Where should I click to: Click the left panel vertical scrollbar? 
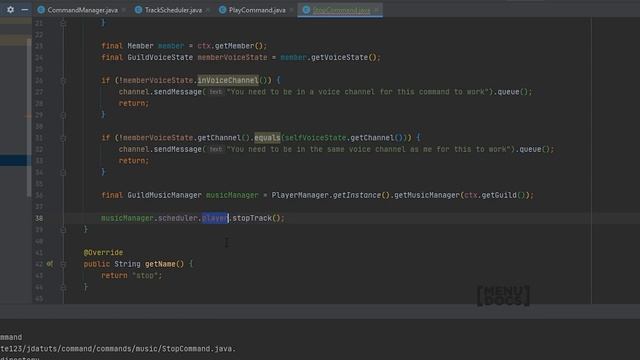point(29,118)
